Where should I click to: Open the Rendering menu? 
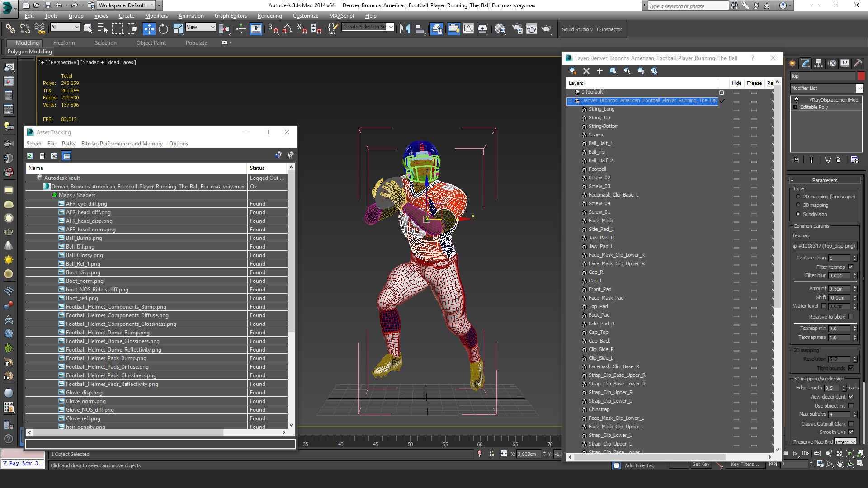click(x=269, y=16)
